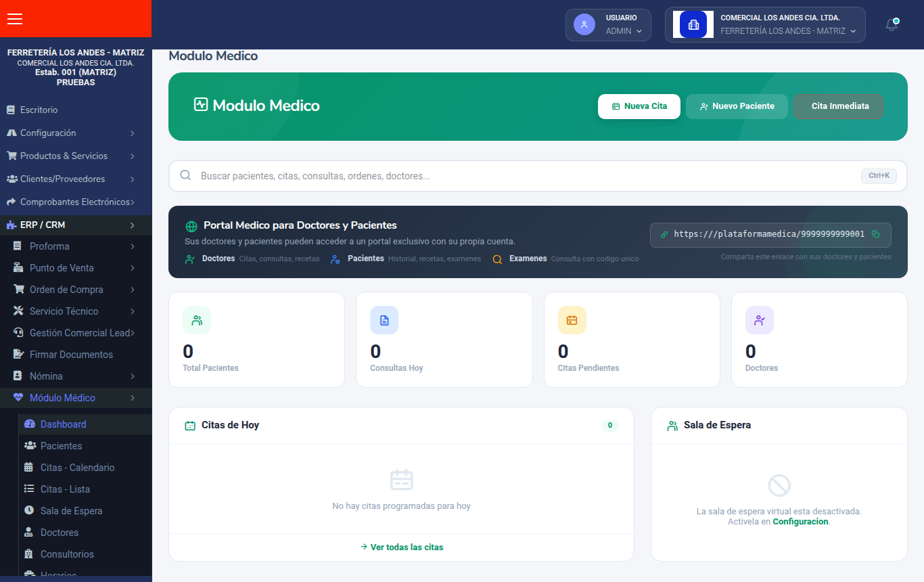Viewport: 924px width, 582px height.
Task: Expand the Clientes/Proveedores menu
Action: [76, 179]
